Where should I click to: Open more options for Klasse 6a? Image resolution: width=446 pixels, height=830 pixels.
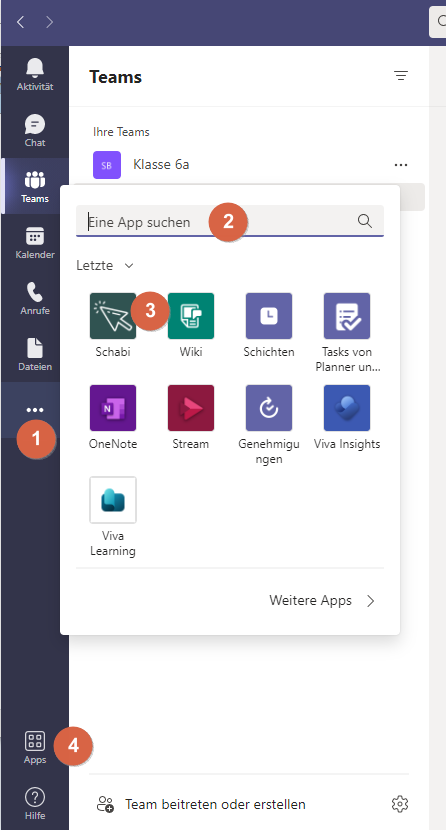pos(401,165)
